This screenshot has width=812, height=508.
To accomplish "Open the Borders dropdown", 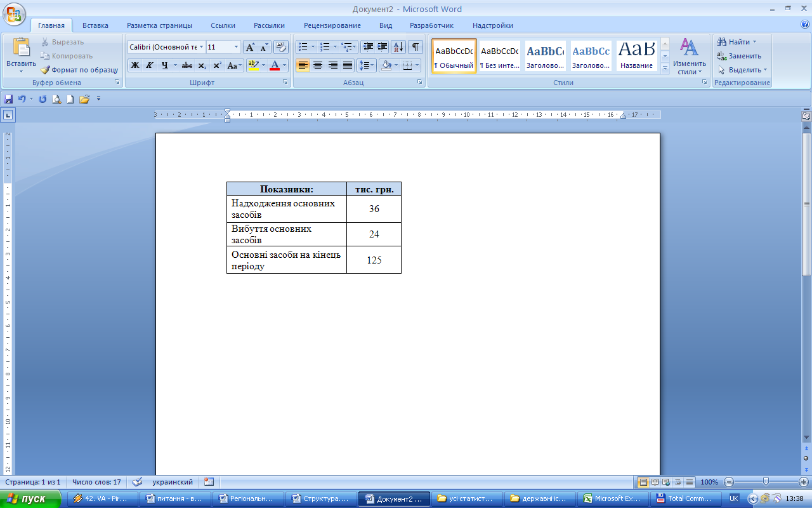I will (x=417, y=65).
